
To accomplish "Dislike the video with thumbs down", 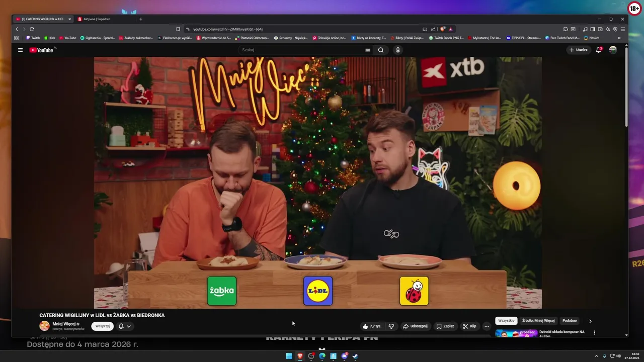I will [x=391, y=326].
